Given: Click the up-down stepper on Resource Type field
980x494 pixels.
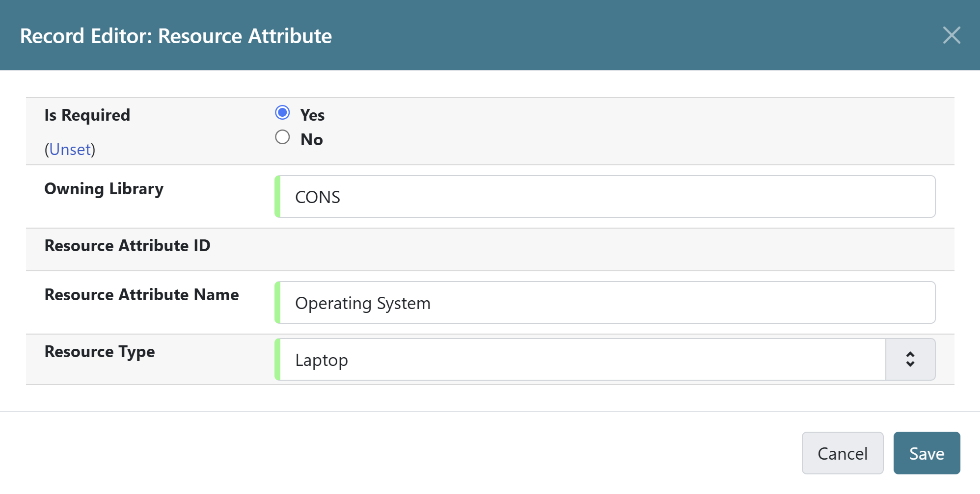Looking at the screenshot, I should click(x=910, y=360).
